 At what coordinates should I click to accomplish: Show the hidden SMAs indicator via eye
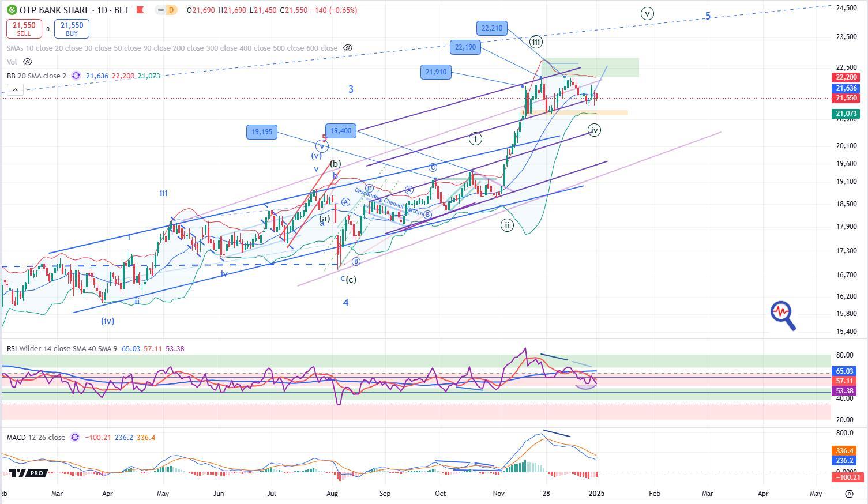[x=348, y=48]
